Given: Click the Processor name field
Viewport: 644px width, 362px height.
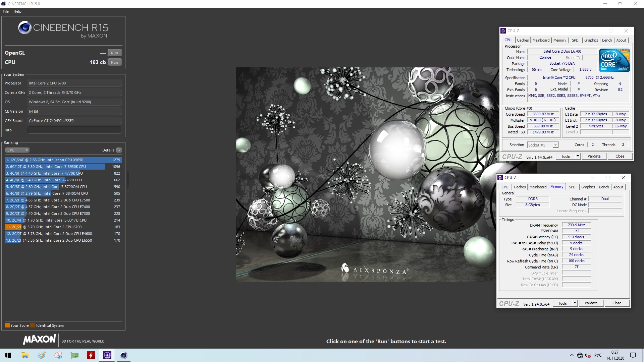Looking at the screenshot, I should pyautogui.click(x=74, y=83).
